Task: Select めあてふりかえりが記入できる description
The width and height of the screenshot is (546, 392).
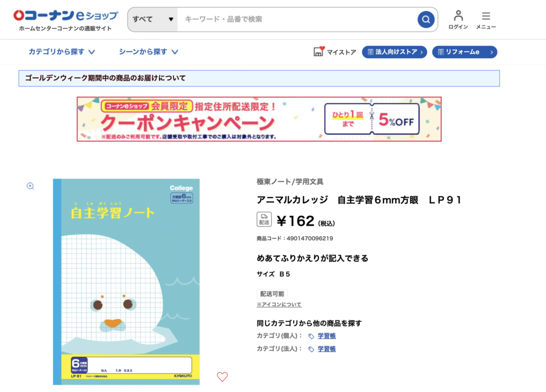Action: coord(312,258)
